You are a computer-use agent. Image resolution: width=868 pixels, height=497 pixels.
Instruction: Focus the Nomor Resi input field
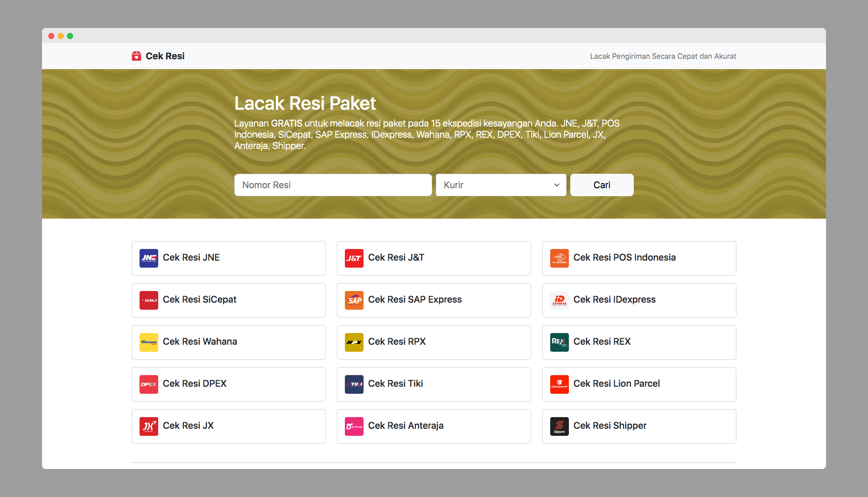(x=333, y=185)
